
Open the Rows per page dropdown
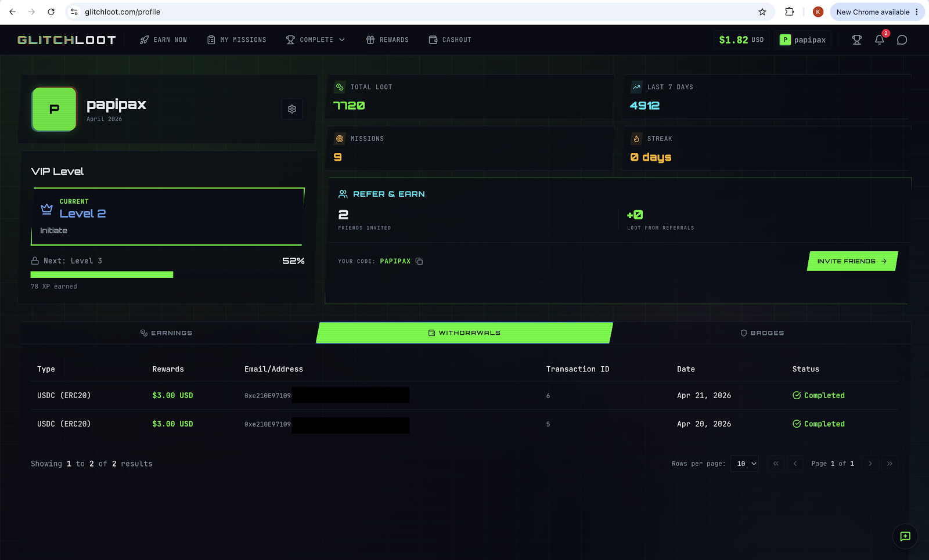coord(744,464)
